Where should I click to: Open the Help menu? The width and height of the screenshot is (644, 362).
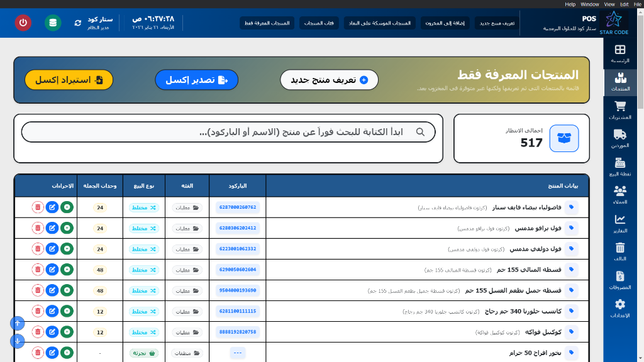tap(570, 4)
